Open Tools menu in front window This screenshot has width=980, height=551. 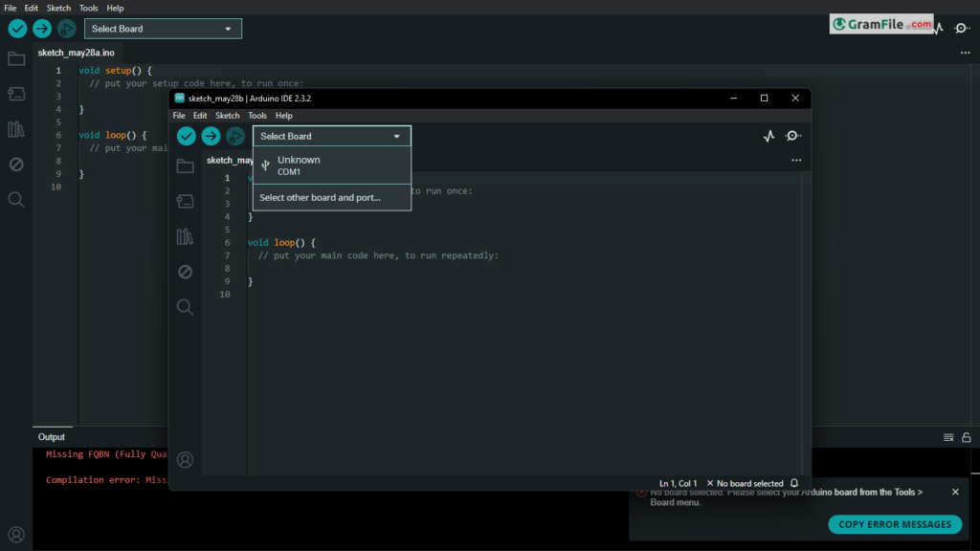click(x=256, y=116)
